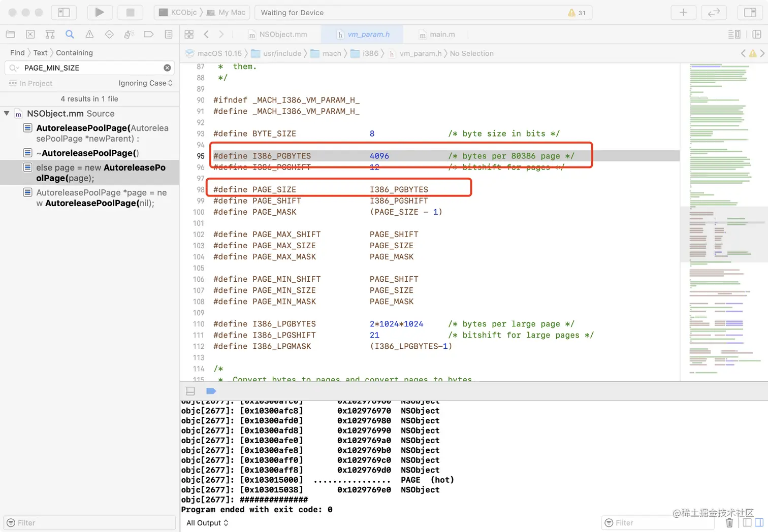The width and height of the screenshot is (768, 532).
Task: Hide the debug area
Action: coord(190,391)
